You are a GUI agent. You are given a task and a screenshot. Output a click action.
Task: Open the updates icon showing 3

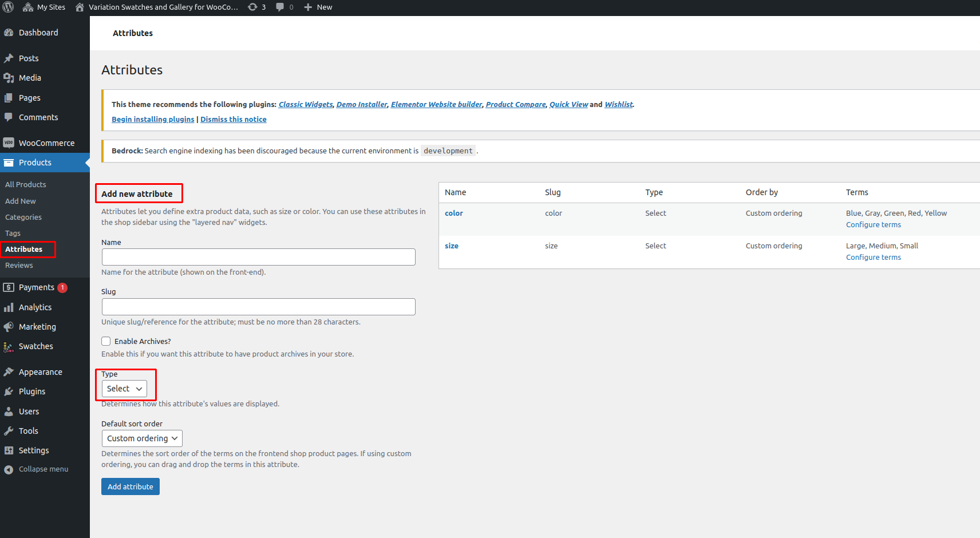[x=252, y=7]
